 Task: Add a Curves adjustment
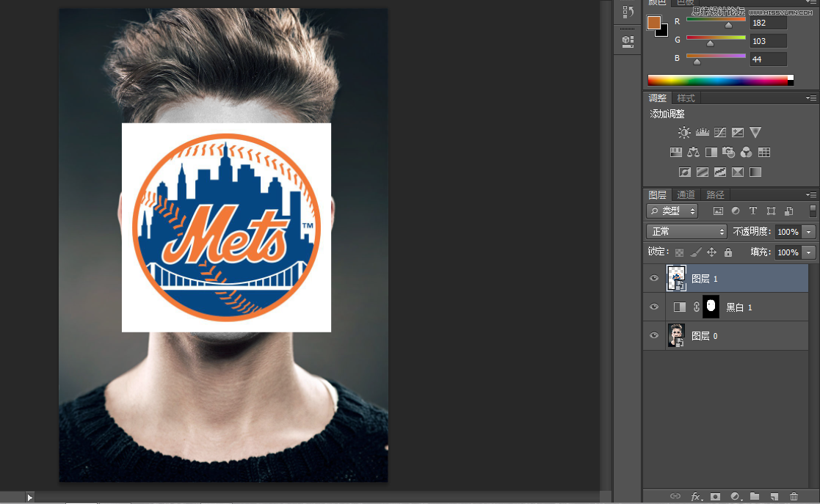pyautogui.click(x=720, y=132)
